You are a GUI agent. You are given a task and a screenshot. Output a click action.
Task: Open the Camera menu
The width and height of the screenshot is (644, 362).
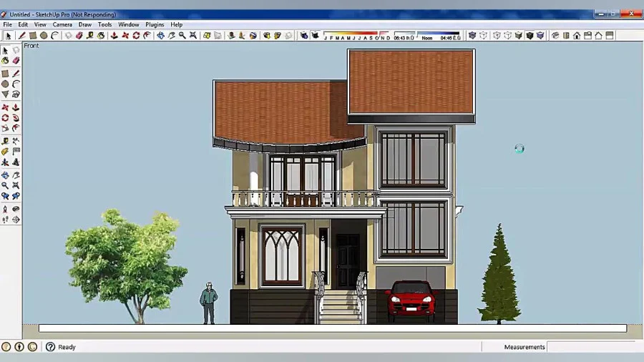[x=62, y=24]
